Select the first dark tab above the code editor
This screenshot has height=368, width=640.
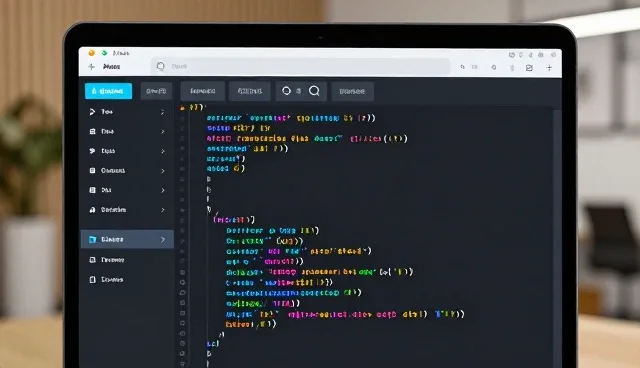pyautogui.click(x=202, y=91)
